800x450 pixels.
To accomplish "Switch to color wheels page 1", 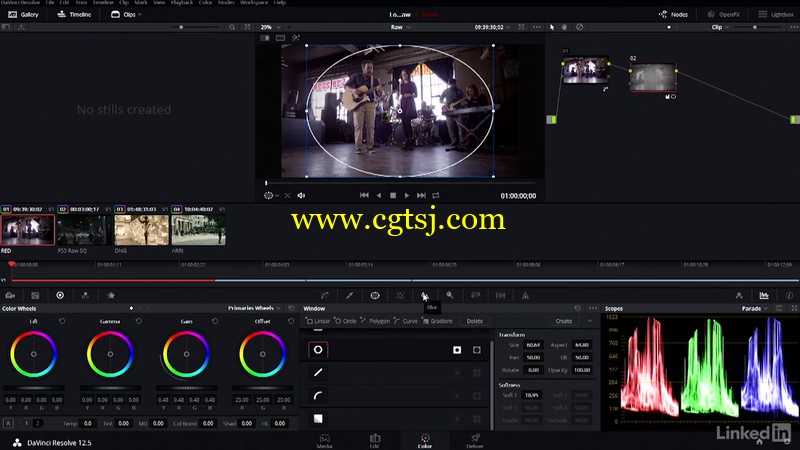I will pyautogui.click(x=27, y=423).
